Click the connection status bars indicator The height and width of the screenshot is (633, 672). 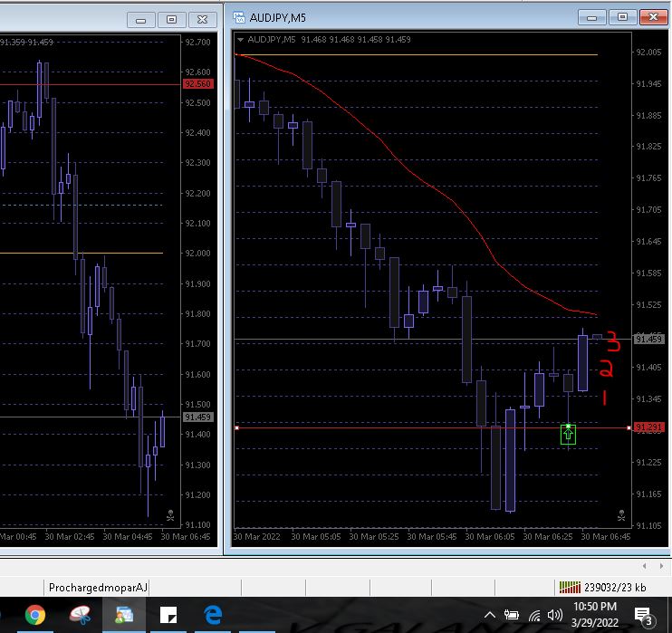coord(570,587)
